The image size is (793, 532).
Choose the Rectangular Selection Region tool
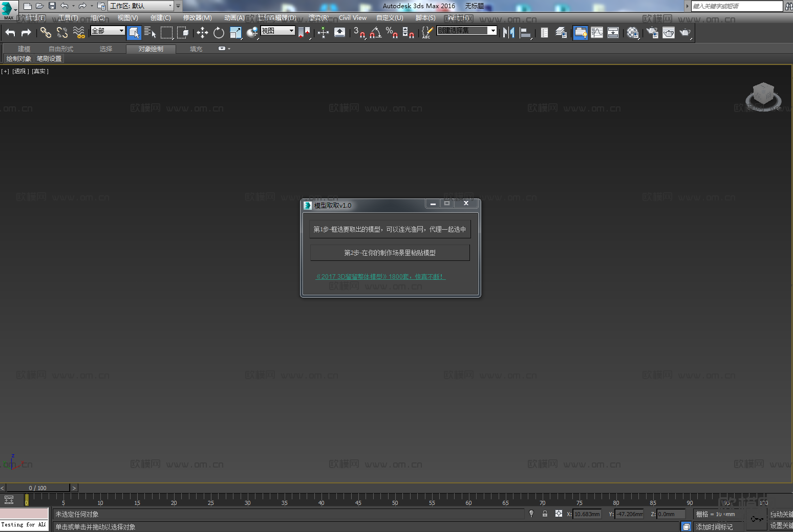[166, 33]
